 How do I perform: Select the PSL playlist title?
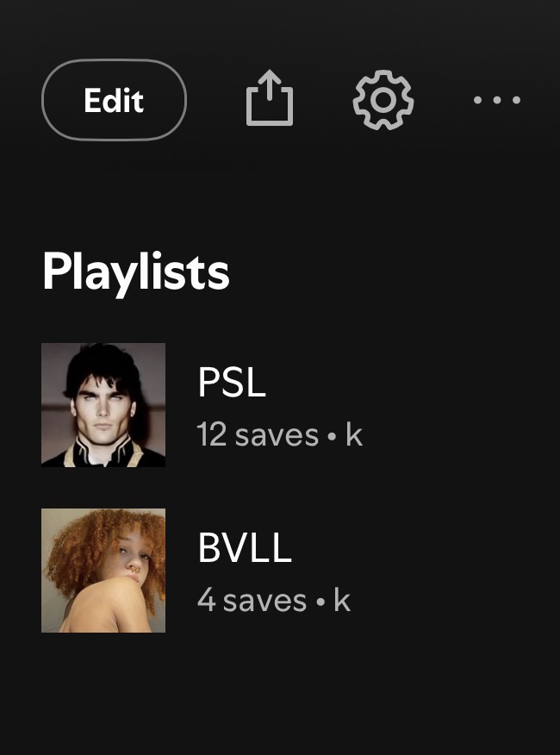point(232,383)
